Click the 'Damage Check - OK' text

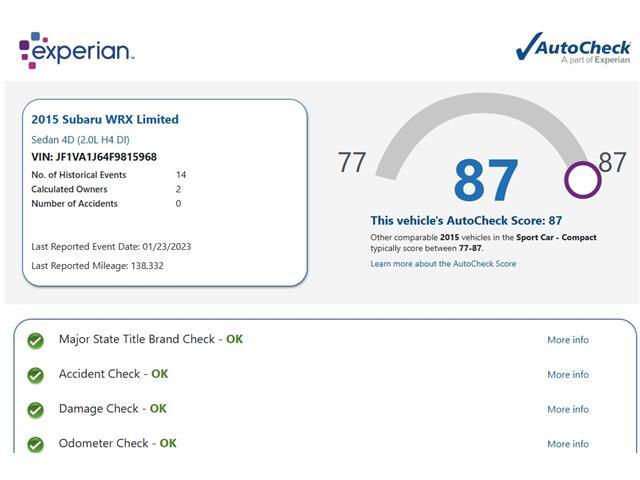click(x=112, y=409)
